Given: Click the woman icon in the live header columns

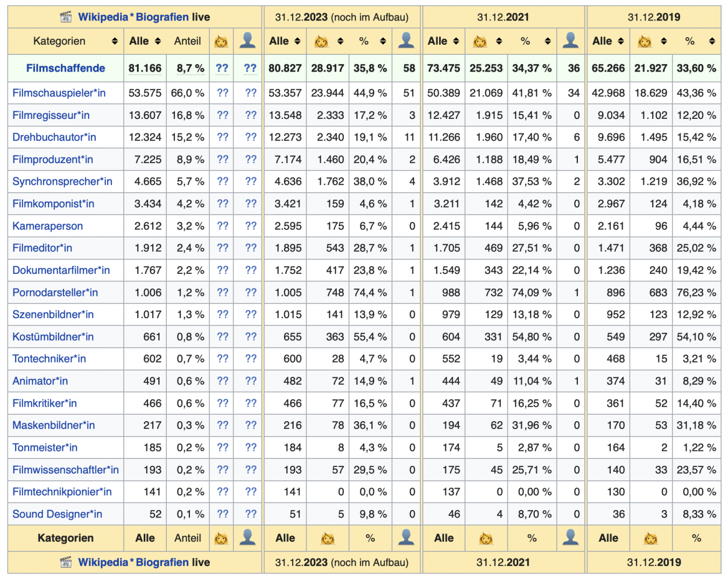Looking at the screenshot, I should (x=221, y=41).
